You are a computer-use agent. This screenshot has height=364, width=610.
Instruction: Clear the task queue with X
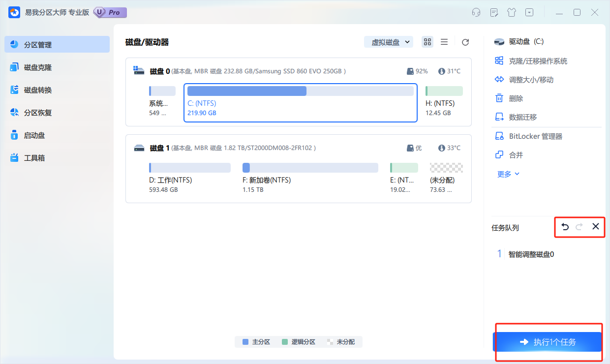[596, 227]
